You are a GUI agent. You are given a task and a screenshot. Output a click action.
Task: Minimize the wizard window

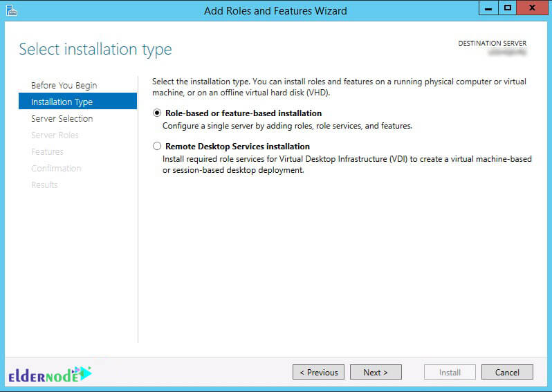click(488, 8)
